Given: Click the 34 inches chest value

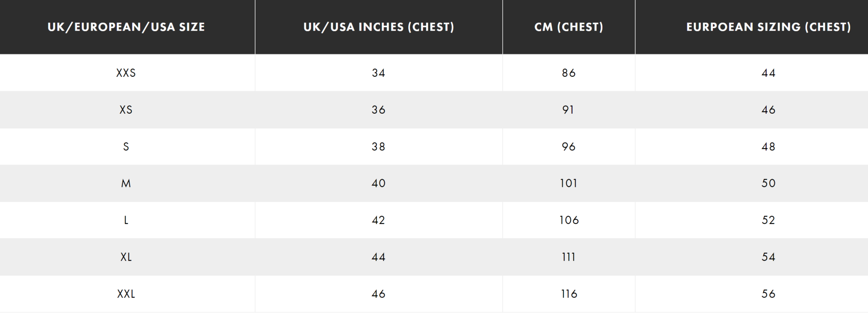Looking at the screenshot, I should [378, 73].
